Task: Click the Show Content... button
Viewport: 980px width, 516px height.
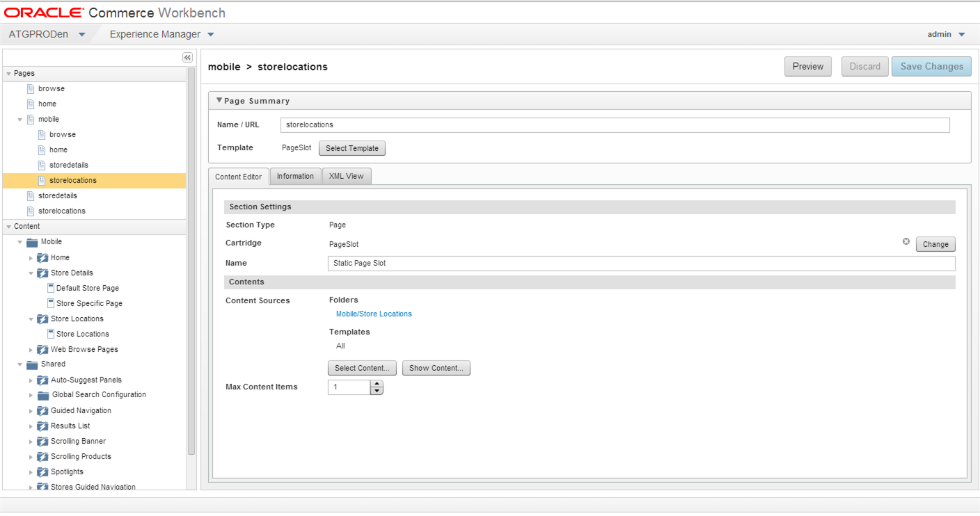Action: pyautogui.click(x=436, y=368)
